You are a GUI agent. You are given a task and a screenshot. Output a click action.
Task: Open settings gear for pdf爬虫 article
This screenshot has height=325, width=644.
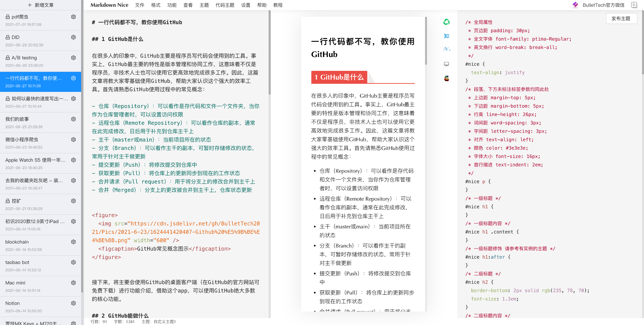(x=73, y=17)
